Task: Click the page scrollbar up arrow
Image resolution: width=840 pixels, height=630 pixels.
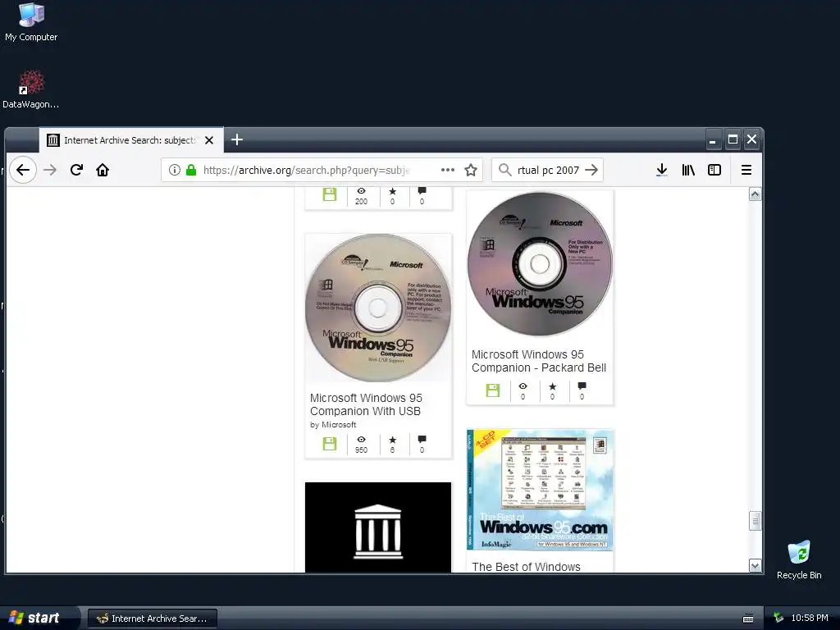Action: click(755, 194)
